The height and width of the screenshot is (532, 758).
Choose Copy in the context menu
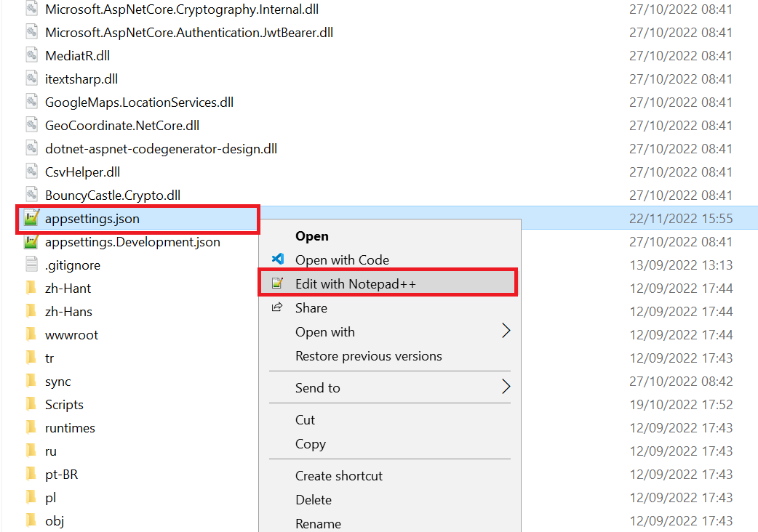[311, 444]
